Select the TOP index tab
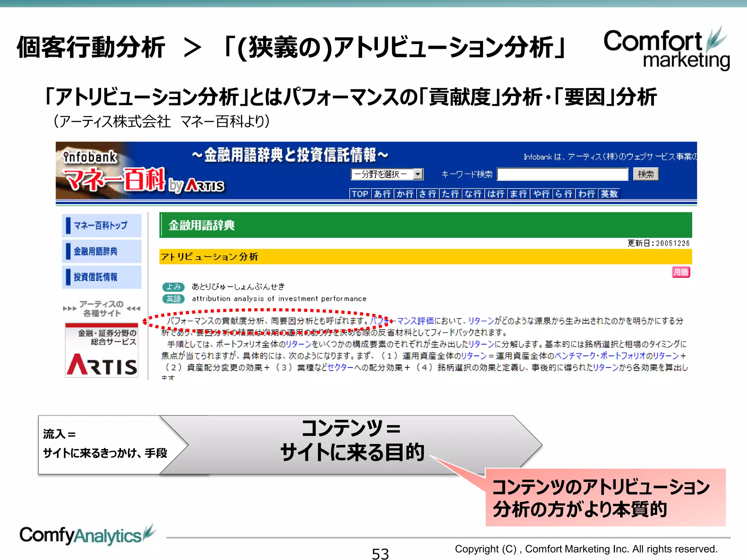The image size is (747, 560). coord(360,194)
